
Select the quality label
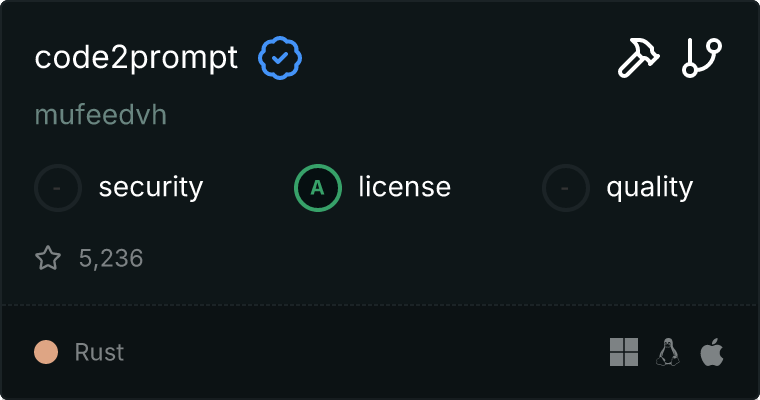[649, 187]
